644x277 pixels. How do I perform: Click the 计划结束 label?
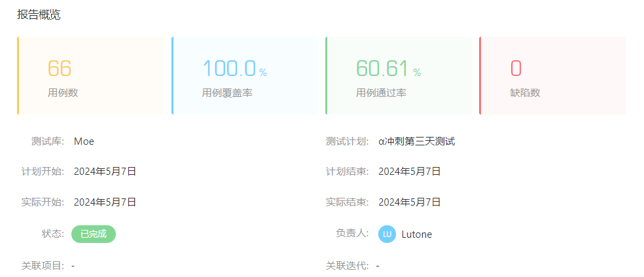point(347,172)
